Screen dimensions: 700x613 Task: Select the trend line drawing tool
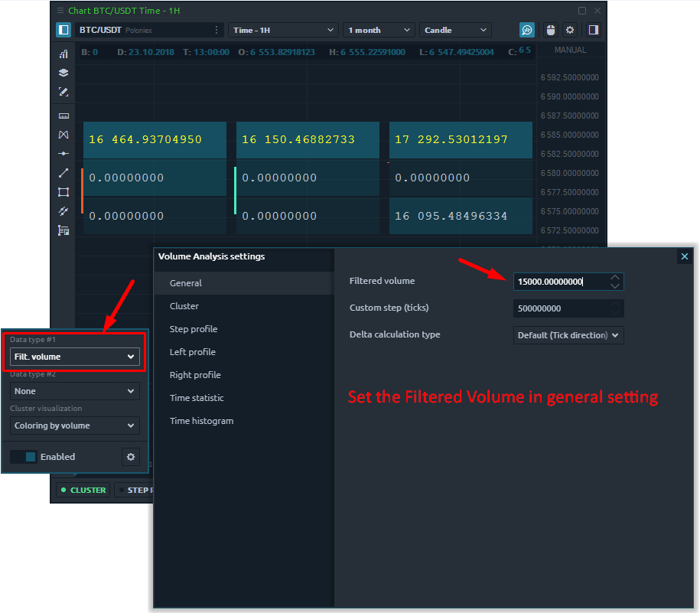63,173
